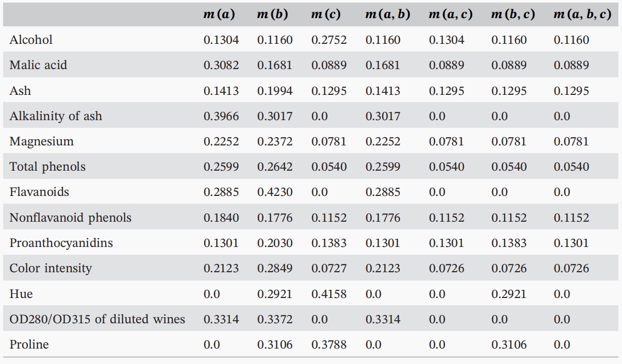The image size is (622, 364).
Task: Select the m(b) column header
Action: point(272,14)
